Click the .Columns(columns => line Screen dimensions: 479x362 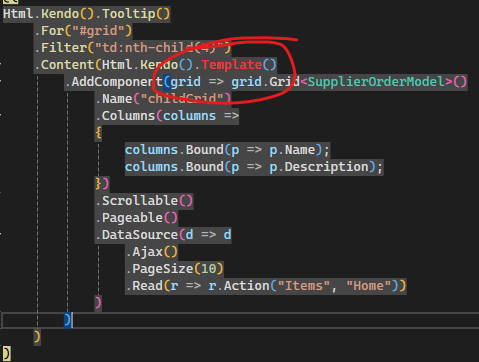pos(167,116)
